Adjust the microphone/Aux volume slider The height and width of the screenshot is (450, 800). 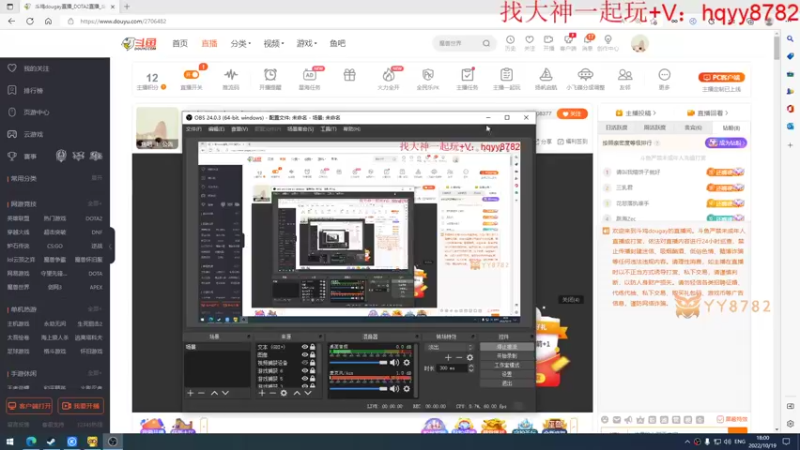tap(358, 388)
